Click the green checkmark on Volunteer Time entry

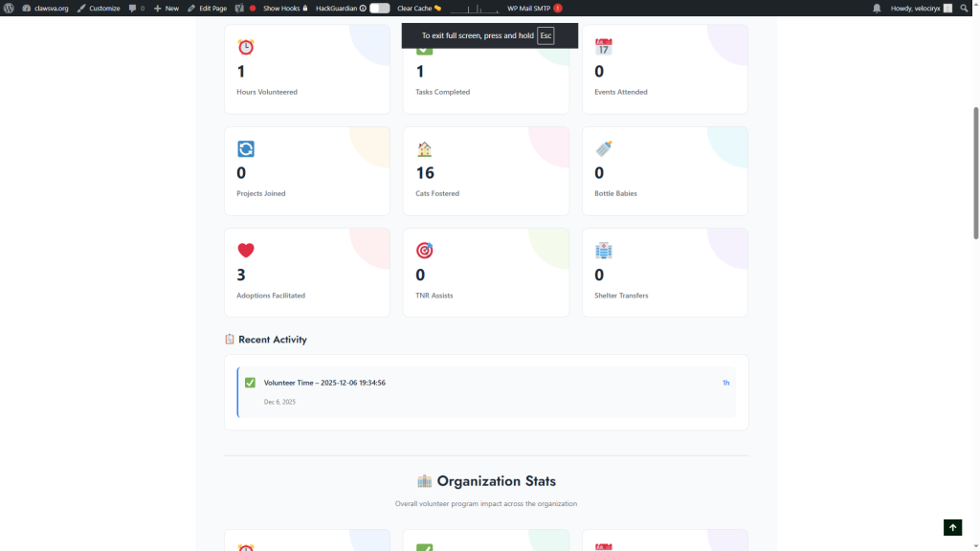(250, 383)
